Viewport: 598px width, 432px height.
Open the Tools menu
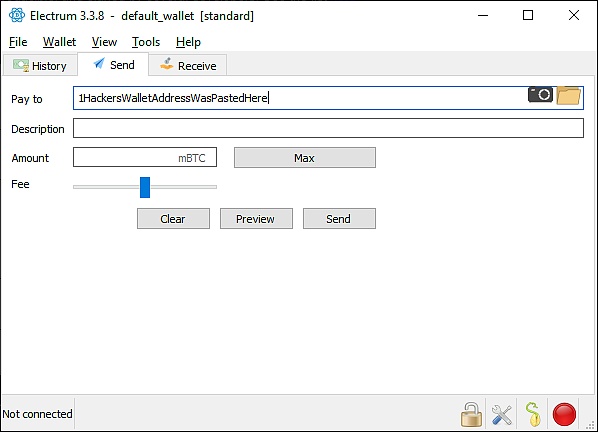(x=146, y=42)
